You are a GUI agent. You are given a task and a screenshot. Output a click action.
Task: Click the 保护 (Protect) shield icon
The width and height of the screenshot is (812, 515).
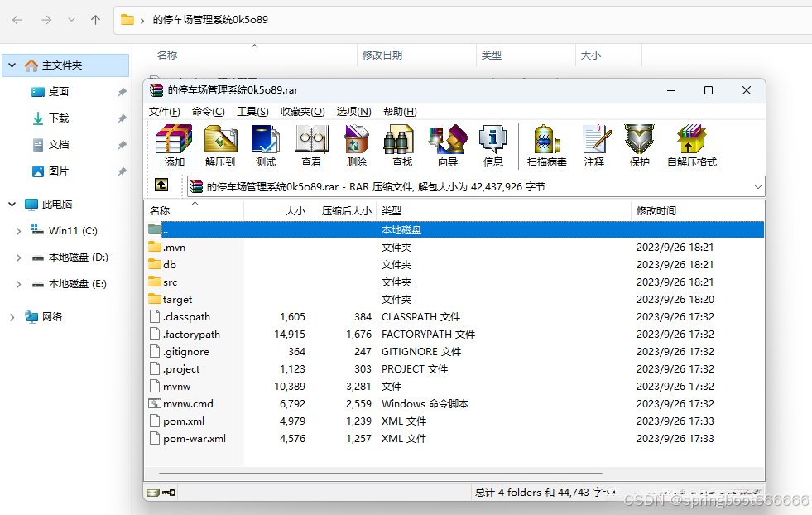[x=640, y=139]
